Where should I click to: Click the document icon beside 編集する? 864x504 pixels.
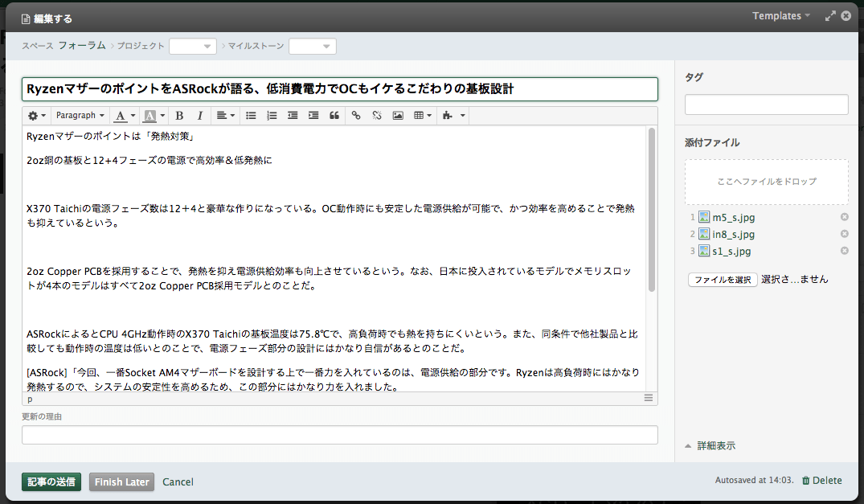pos(26,19)
